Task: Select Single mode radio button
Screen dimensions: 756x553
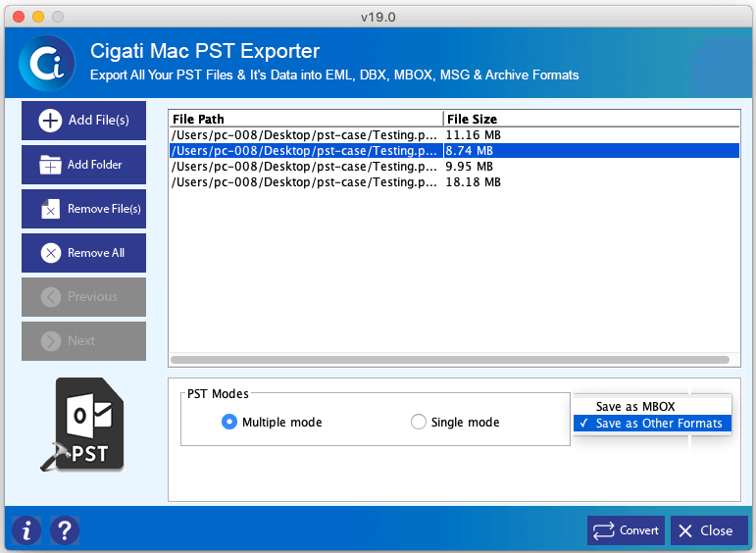Action: pyautogui.click(x=418, y=422)
